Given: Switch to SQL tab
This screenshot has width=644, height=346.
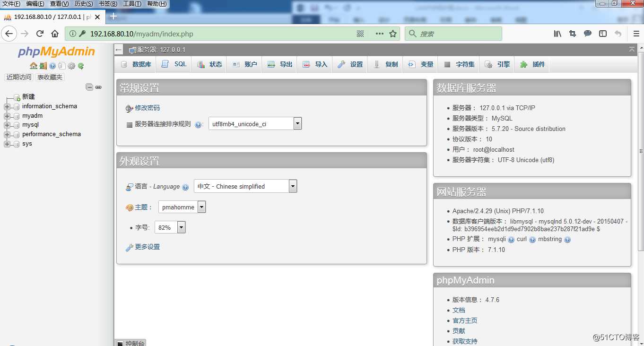Looking at the screenshot, I should pyautogui.click(x=174, y=64).
